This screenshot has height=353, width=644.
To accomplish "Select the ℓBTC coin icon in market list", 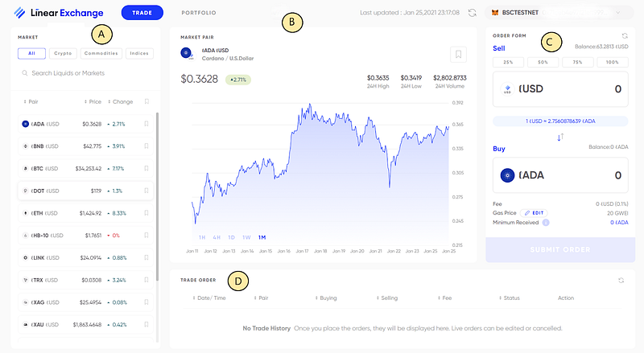I will click(26, 168).
